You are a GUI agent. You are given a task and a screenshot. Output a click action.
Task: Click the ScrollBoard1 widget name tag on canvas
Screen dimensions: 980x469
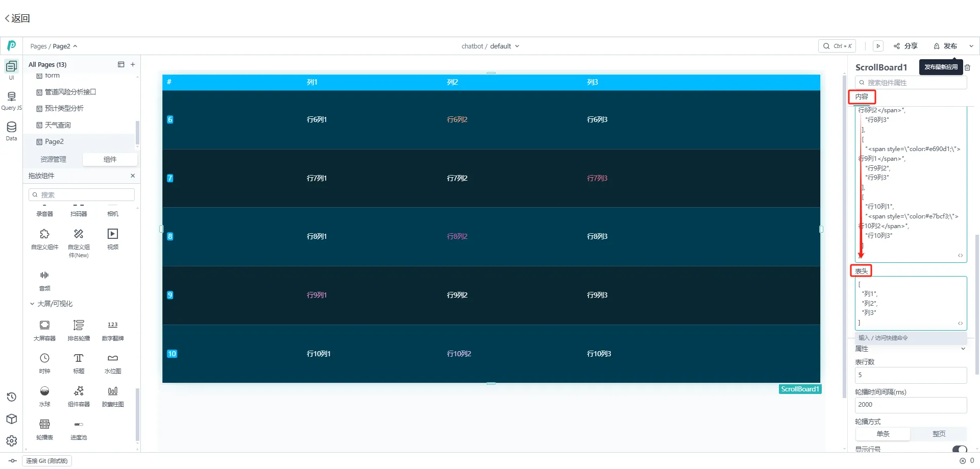pyautogui.click(x=800, y=389)
